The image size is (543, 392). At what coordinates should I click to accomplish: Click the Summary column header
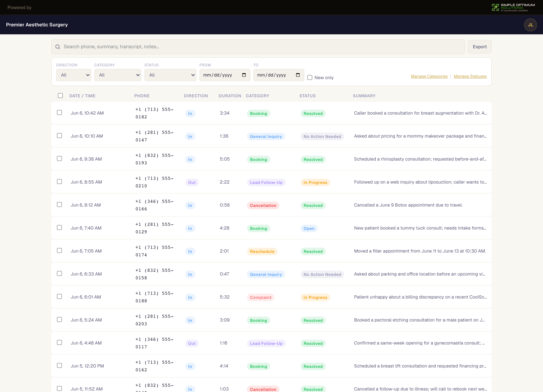coord(364,96)
